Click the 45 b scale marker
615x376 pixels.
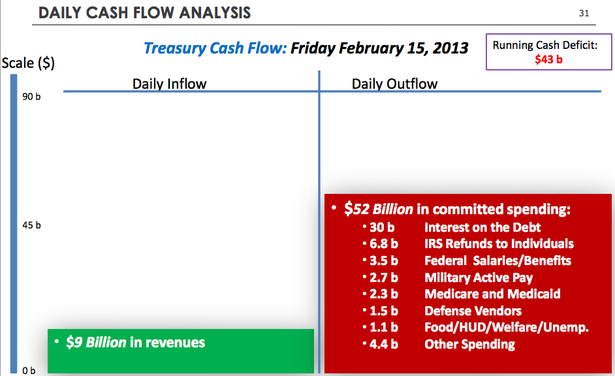click(31, 225)
